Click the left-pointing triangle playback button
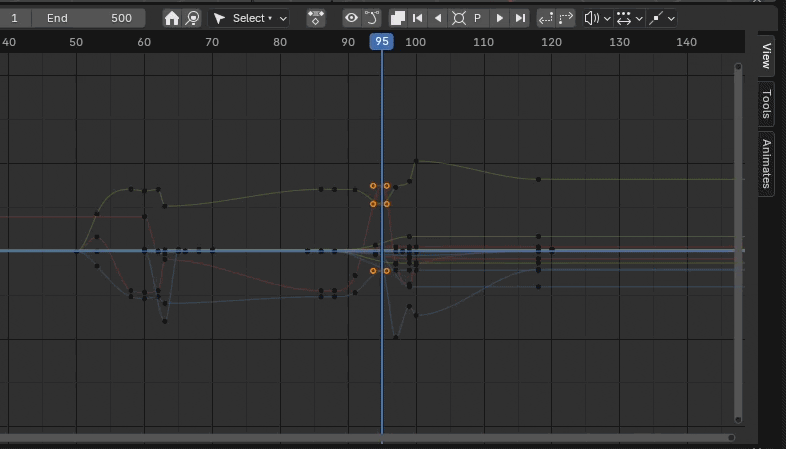Image resolution: width=786 pixels, height=449 pixels. point(438,18)
